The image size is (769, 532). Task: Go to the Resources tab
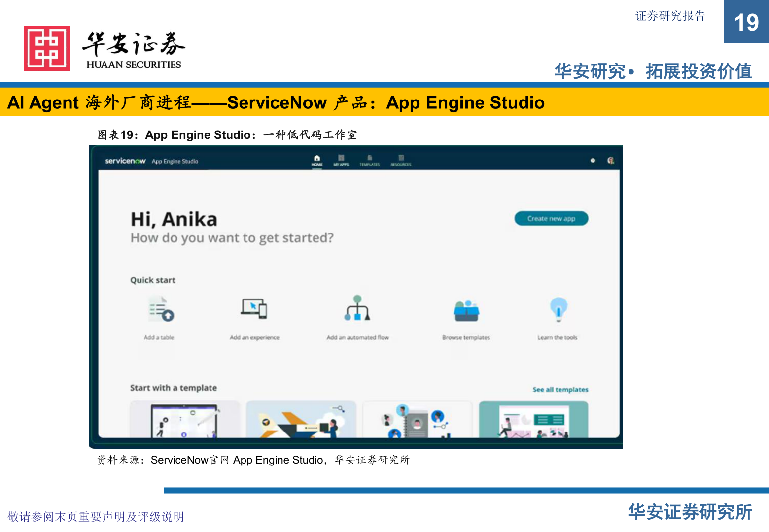(x=401, y=161)
